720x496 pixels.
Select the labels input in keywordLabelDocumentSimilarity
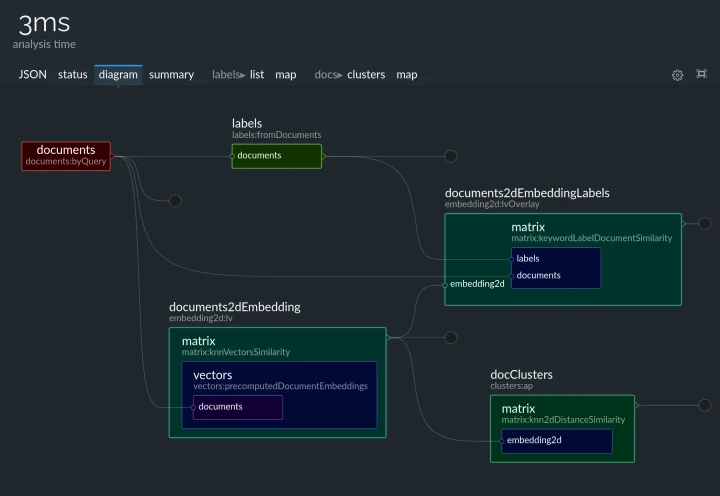(528, 259)
